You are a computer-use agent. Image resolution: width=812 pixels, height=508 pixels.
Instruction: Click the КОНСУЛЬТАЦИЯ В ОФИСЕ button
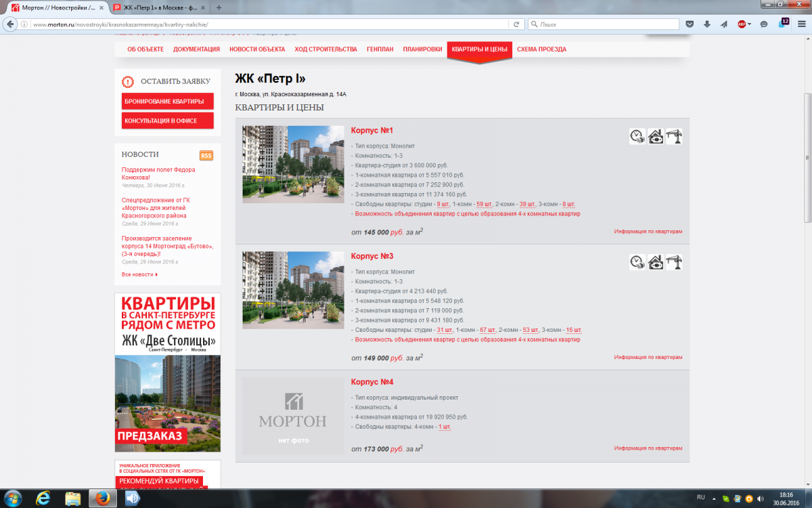pyautogui.click(x=168, y=121)
